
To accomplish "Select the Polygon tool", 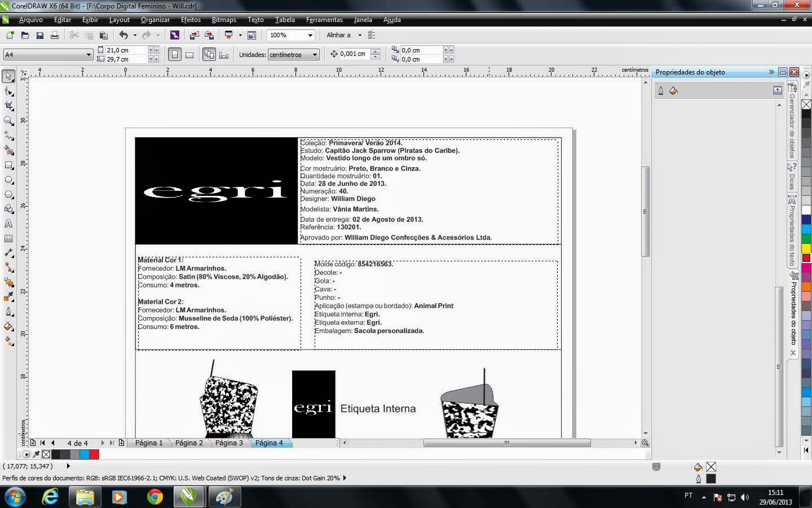I will [x=8, y=194].
